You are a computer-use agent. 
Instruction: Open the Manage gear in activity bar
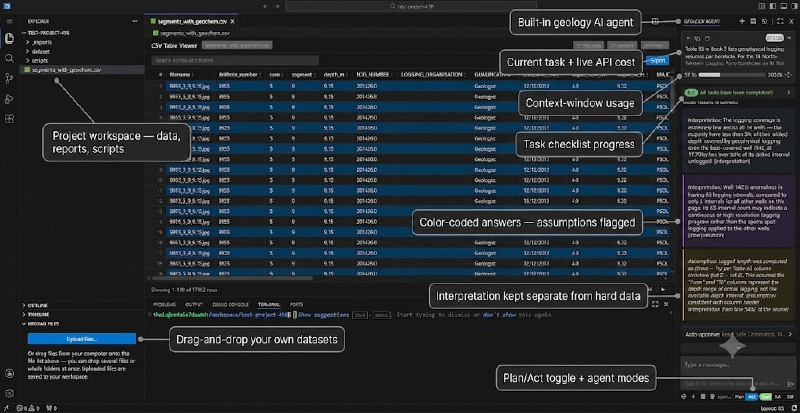(x=9, y=393)
